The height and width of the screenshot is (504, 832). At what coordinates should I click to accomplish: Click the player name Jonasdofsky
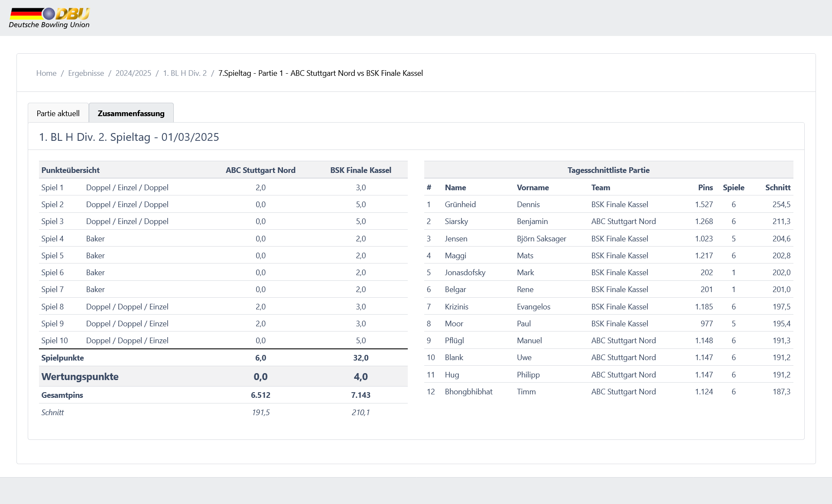tap(465, 273)
